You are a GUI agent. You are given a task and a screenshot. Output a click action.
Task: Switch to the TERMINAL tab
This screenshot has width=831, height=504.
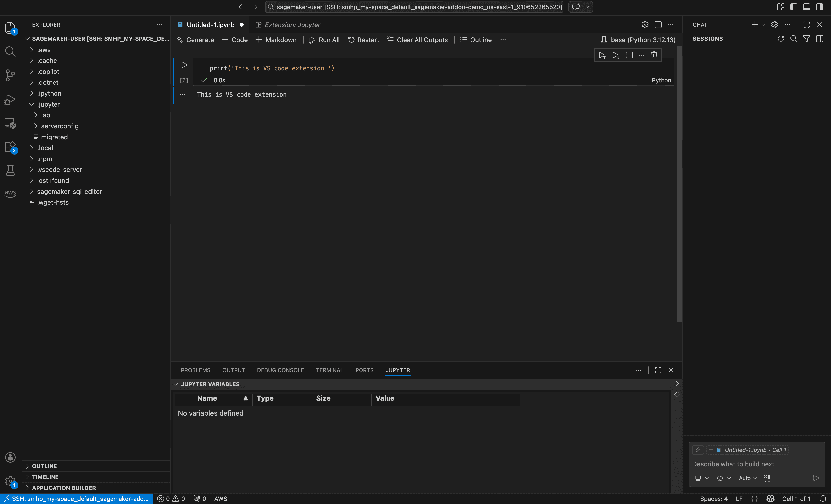330,370
